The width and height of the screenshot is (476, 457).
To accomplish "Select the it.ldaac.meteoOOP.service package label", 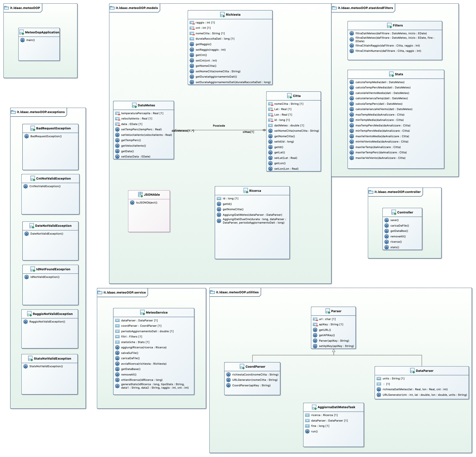I will pyautogui.click(x=125, y=293).
